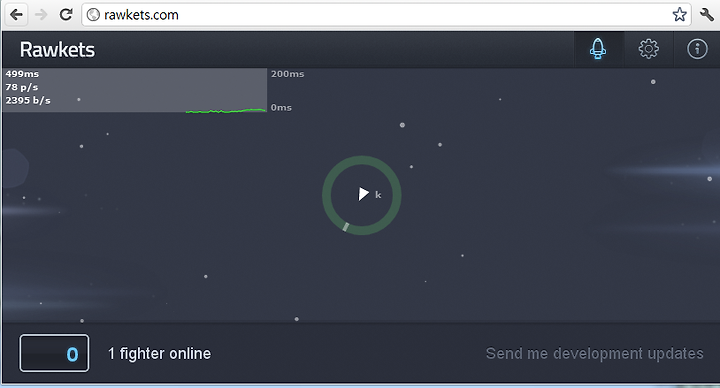Click the Rawkets logo title

(x=57, y=50)
